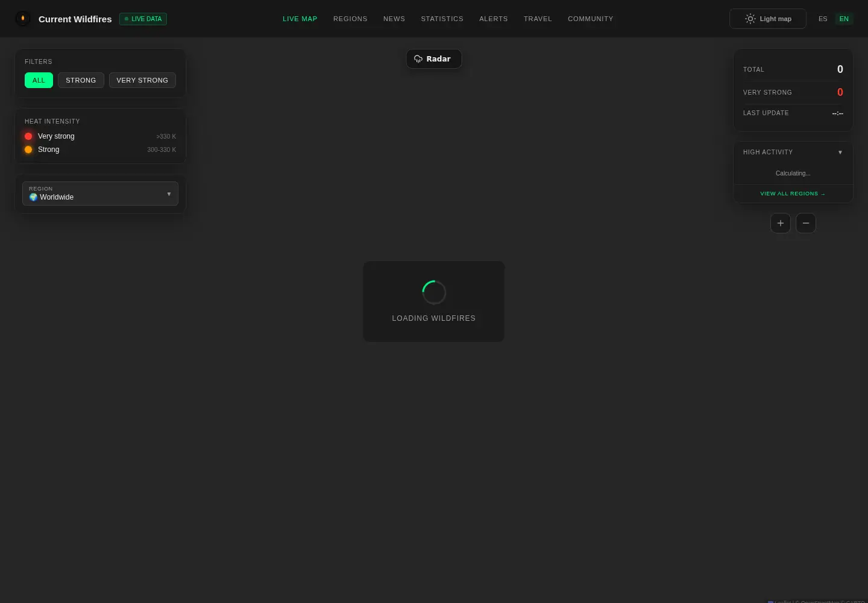Open the Region Worldwide dropdown
Image resolution: width=868 pixels, height=603 pixels.
(x=100, y=194)
